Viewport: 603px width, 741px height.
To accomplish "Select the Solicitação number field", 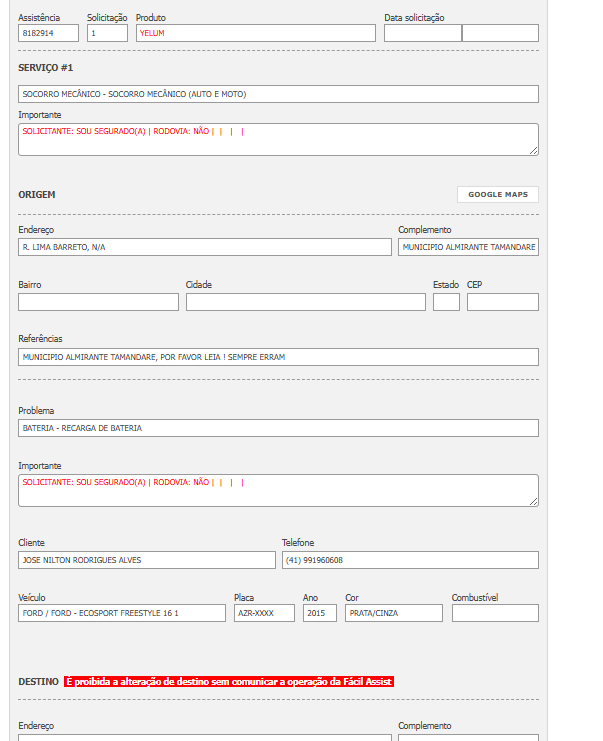I will click(x=107, y=33).
